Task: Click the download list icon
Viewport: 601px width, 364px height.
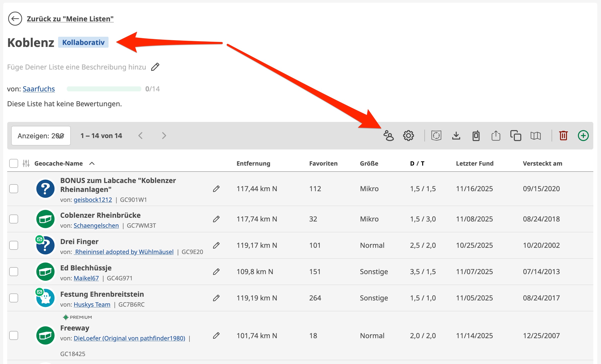Action: [456, 136]
